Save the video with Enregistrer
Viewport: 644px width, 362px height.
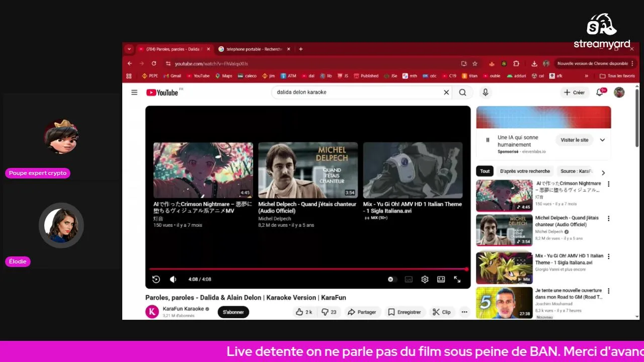pyautogui.click(x=404, y=312)
